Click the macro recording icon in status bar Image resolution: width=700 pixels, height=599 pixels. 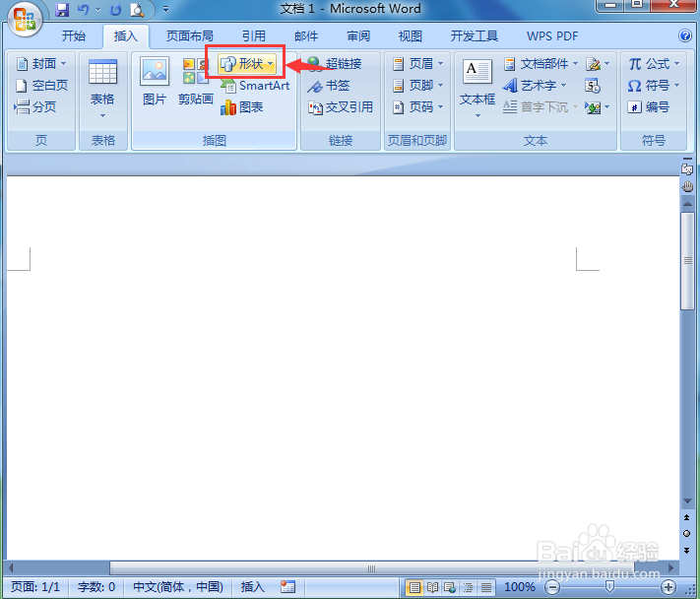[287, 586]
